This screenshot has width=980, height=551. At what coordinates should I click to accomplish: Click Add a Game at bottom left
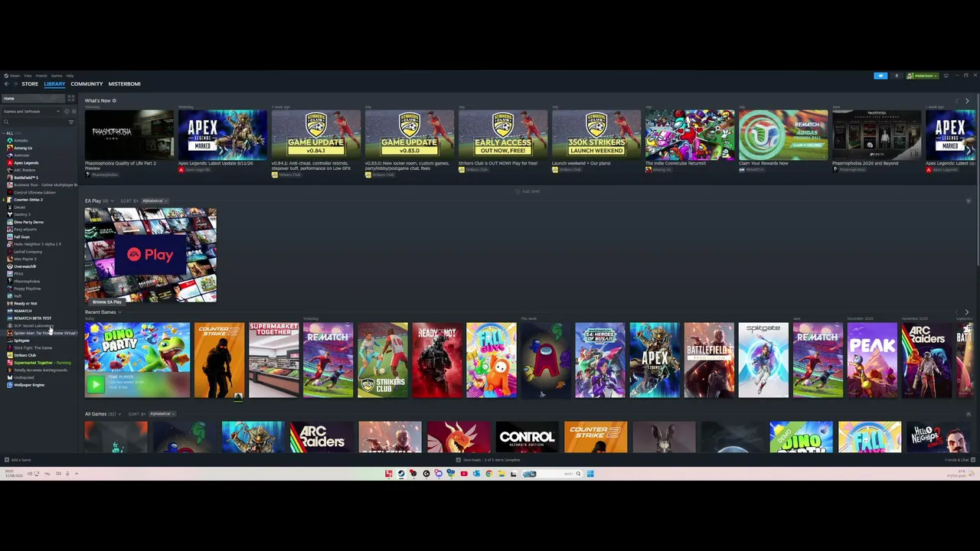pyautogui.click(x=18, y=460)
